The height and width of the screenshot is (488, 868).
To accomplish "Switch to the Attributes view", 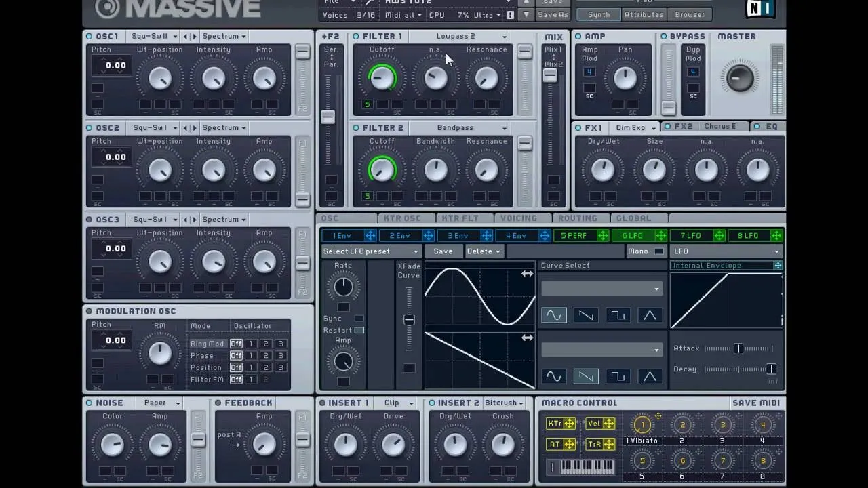I will [x=644, y=14].
